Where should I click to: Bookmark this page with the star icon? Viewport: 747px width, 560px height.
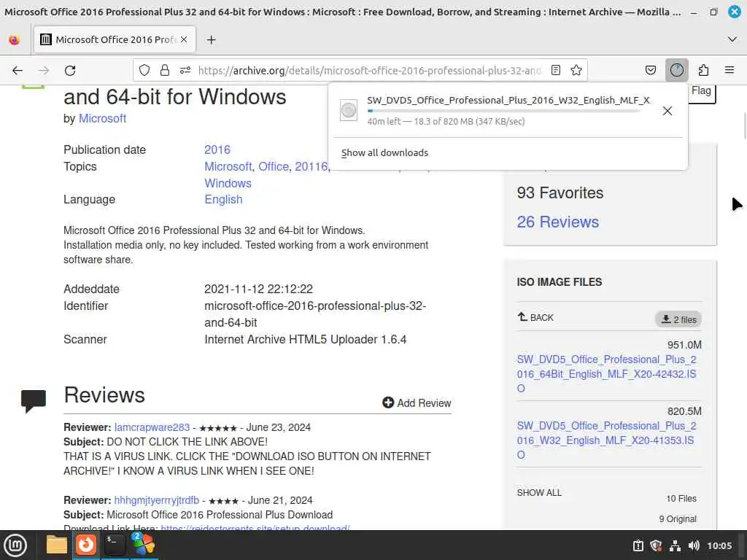[576, 71]
